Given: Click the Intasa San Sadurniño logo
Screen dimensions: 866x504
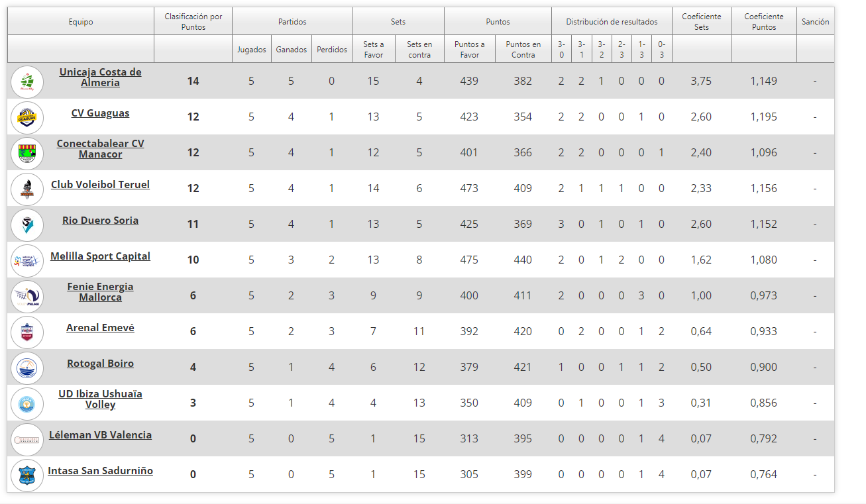Looking at the screenshot, I should [27, 476].
